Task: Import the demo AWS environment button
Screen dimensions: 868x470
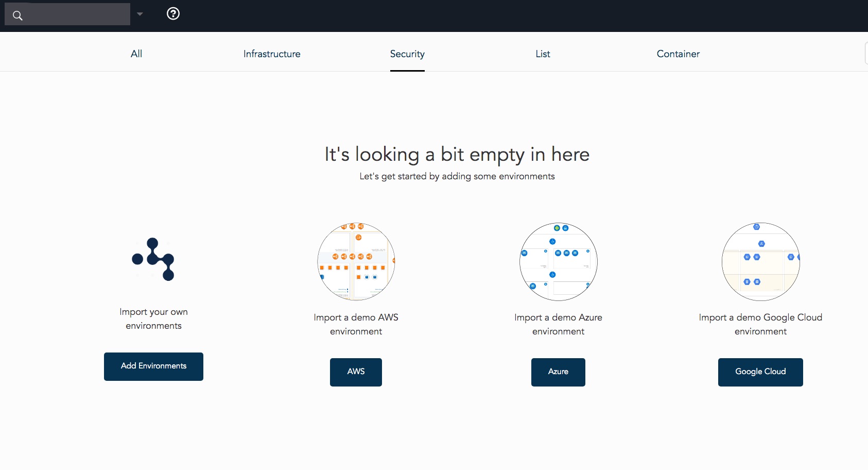Action: pos(356,372)
